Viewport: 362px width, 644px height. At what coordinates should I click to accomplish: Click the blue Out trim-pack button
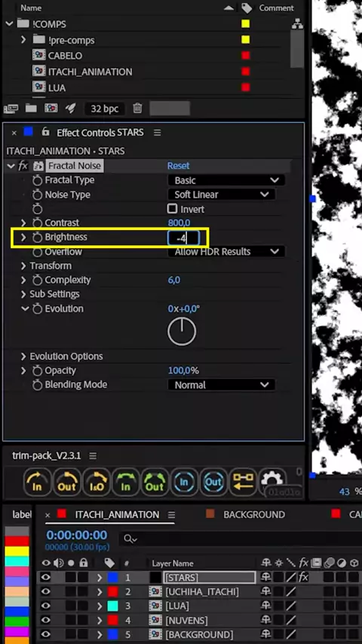(x=213, y=482)
